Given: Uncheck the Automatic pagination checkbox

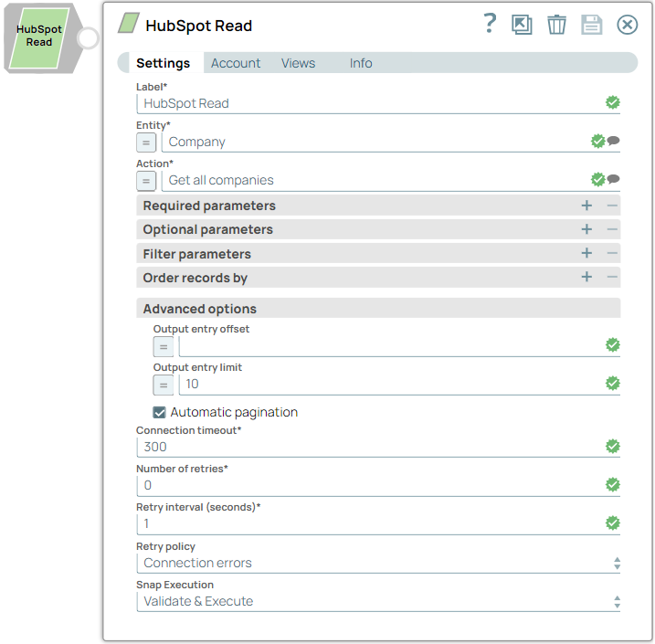Looking at the screenshot, I should (159, 413).
